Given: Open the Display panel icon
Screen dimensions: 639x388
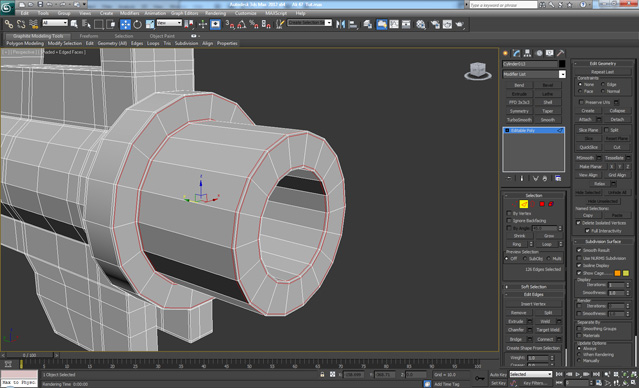Looking at the screenshot, I should point(550,53).
